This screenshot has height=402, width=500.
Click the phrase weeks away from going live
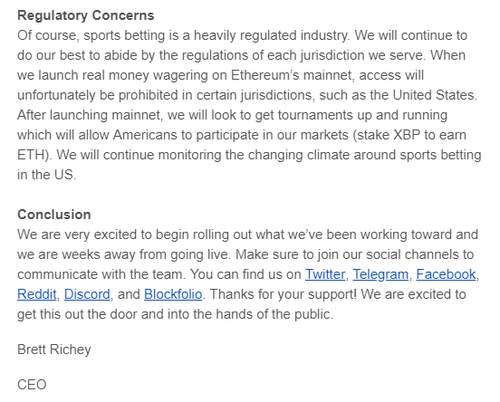tap(145, 255)
